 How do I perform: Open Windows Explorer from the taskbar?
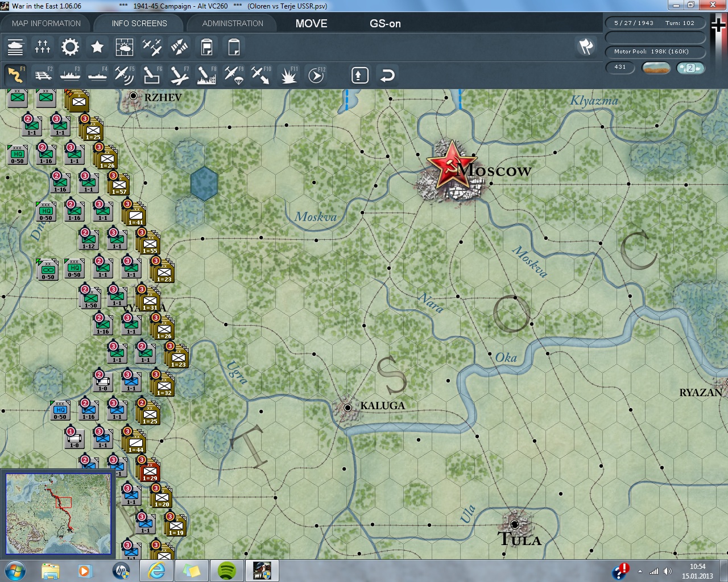pos(51,571)
